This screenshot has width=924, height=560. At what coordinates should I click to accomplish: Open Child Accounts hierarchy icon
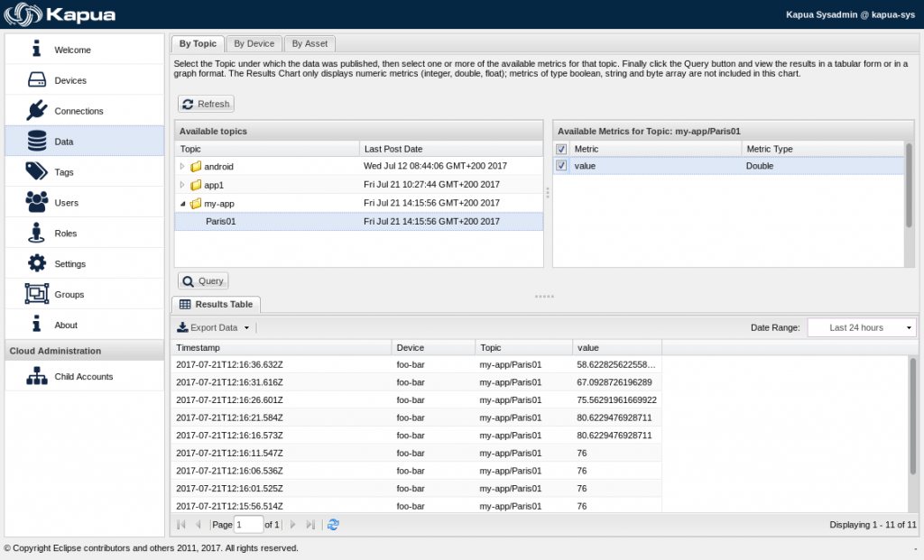(36, 376)
